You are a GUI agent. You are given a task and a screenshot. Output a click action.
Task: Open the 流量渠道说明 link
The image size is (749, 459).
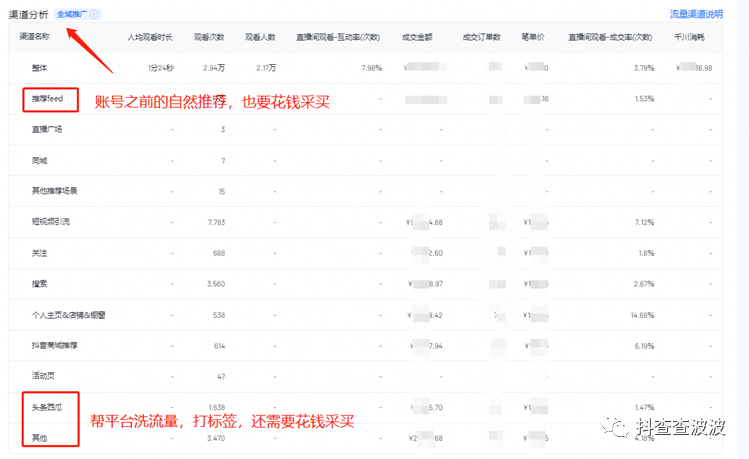(x=696, y=14)
